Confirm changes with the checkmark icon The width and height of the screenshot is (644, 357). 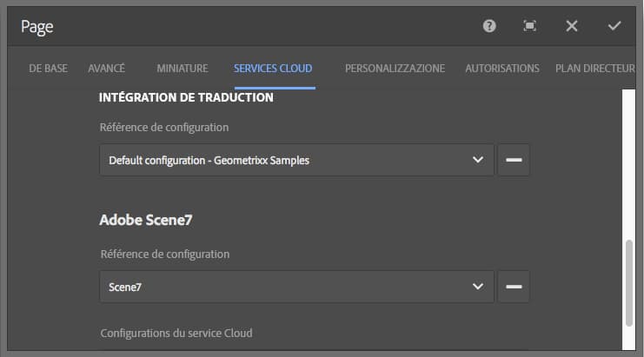tap(614, 26)
